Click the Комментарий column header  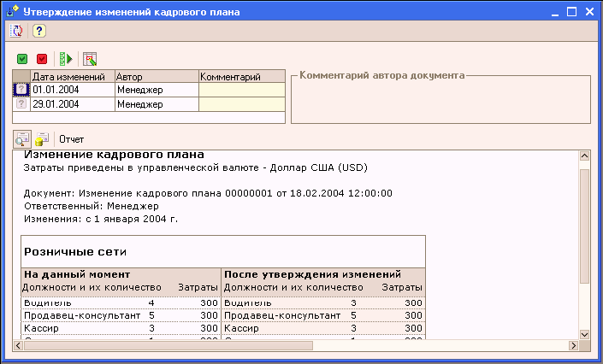tap(241, 76)
